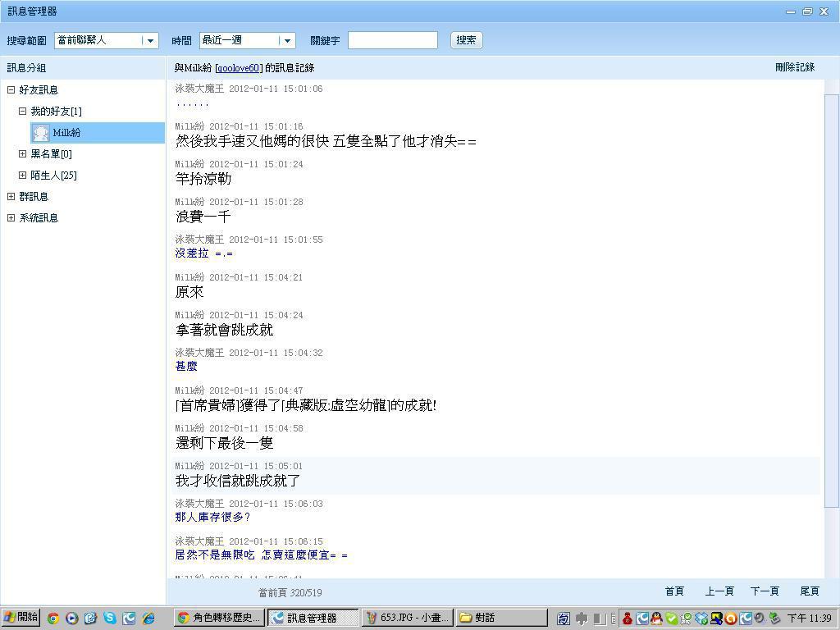
Task: Expand the 黑名單[0] group
Action: coord(22,153)
